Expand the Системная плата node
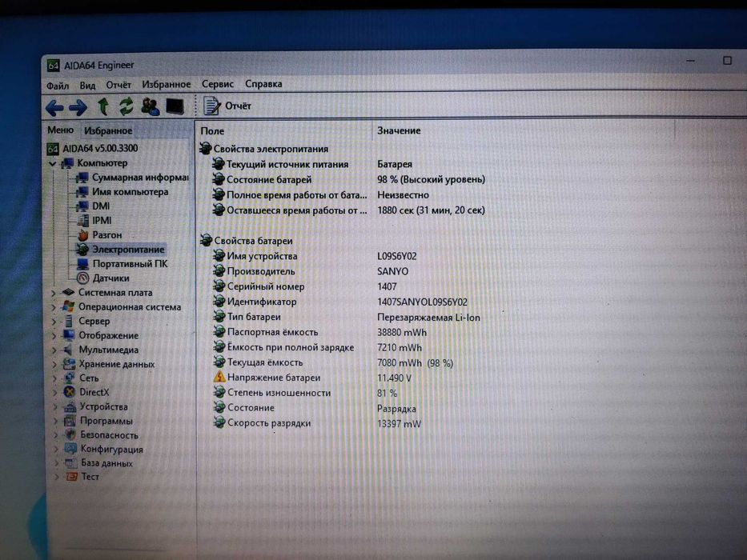 point(54,293)
